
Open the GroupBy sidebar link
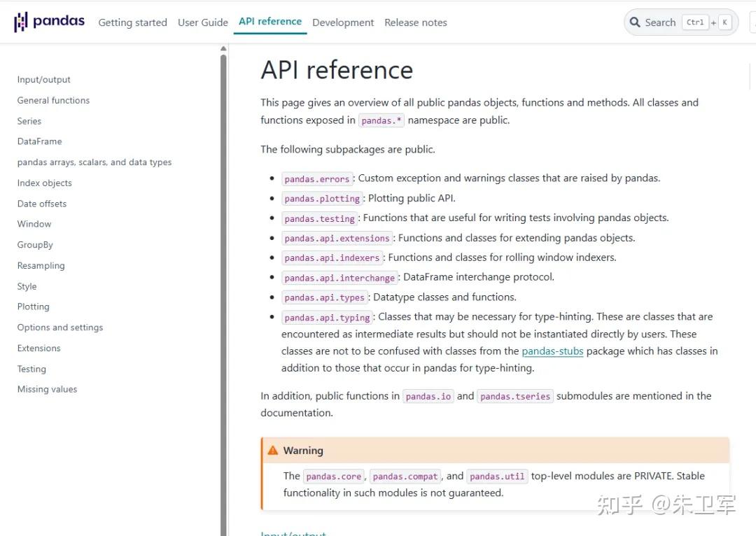[x=35, y=244]
